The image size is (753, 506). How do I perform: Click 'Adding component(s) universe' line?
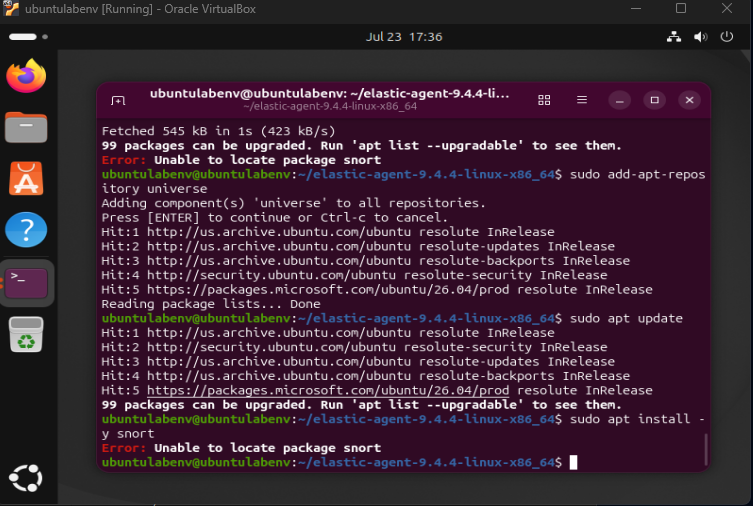pyautogui.click(x=293, y=203)
